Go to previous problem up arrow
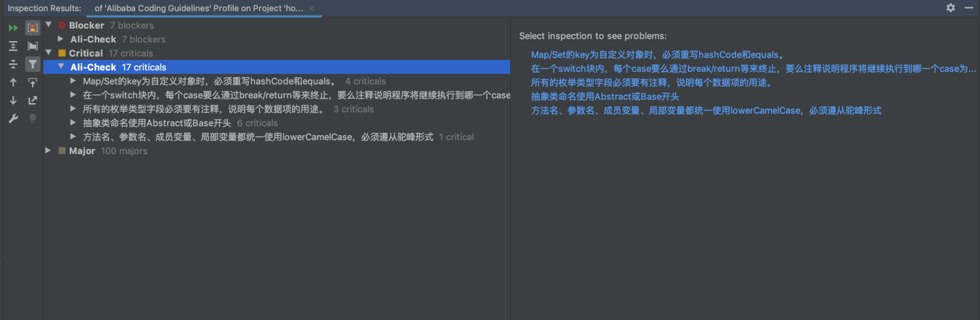Image resolution: width=980 pixels, height=320 pixels. [x=13, y=82]
